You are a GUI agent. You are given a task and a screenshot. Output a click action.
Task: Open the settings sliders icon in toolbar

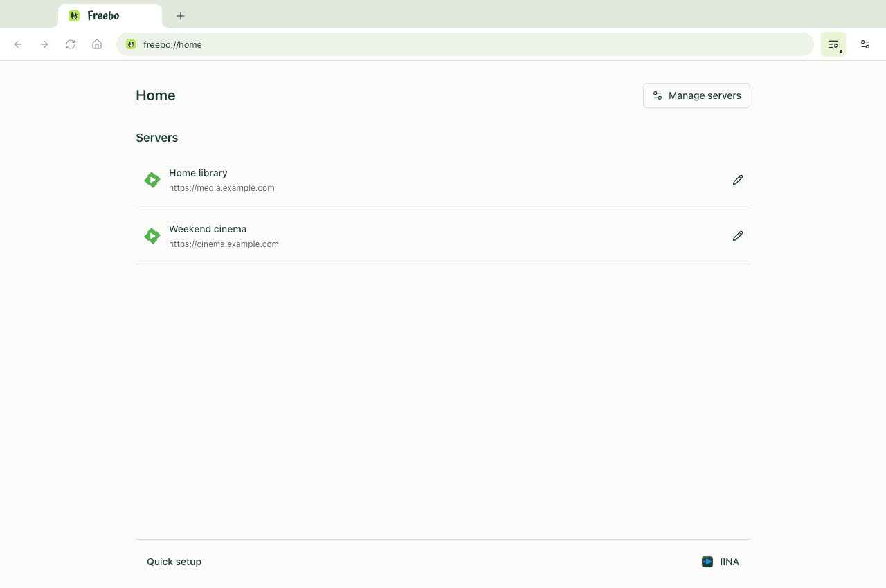point(865,44)
